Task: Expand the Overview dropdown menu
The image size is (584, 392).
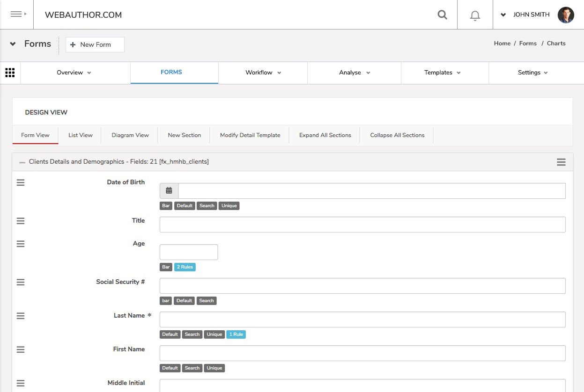Action: [x=74, y=73]
